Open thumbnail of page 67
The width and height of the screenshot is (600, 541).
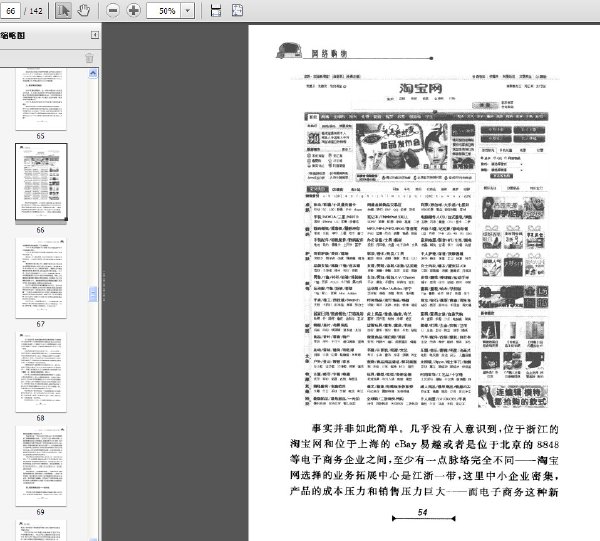[41, 278]
